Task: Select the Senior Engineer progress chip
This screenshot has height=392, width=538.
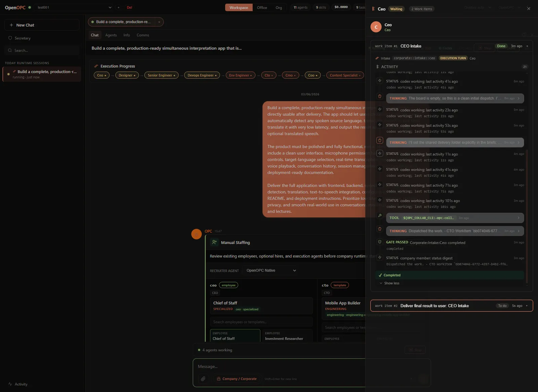Action: click(161, 75)
